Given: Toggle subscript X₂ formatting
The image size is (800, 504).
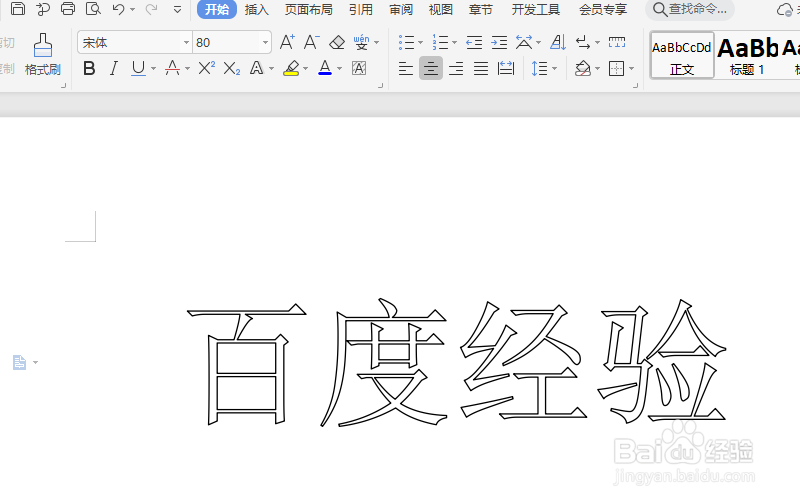Looking at the screenshot, I should pyautogui.click(x=232, y=68).
